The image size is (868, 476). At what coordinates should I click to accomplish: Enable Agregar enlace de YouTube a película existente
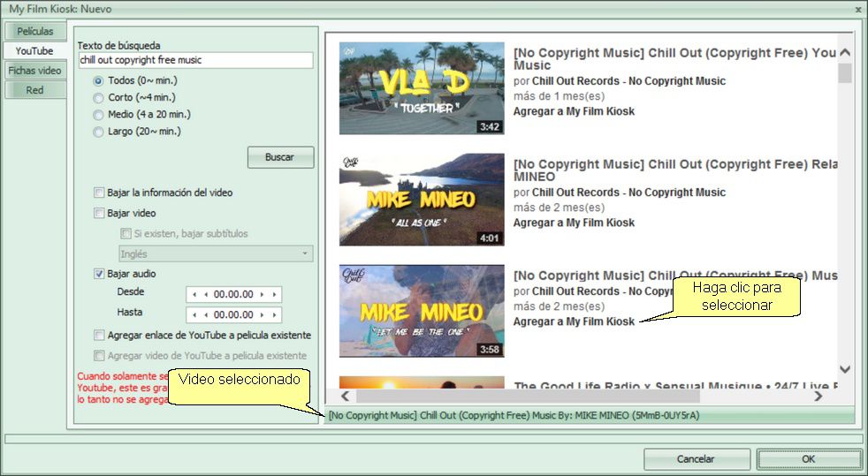pyautogui.click(x=99, y=335)
